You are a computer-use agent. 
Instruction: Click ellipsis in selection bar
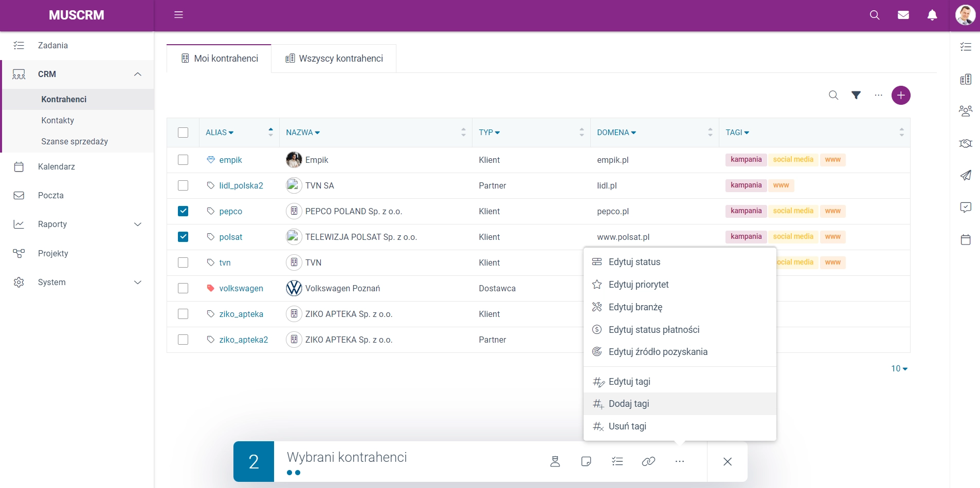point(679,461)
